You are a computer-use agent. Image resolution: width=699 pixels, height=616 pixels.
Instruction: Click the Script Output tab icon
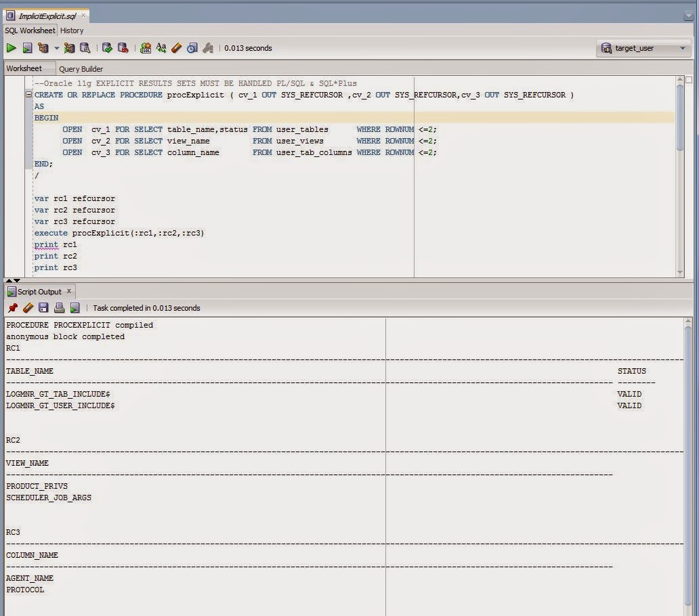[12, 292]
